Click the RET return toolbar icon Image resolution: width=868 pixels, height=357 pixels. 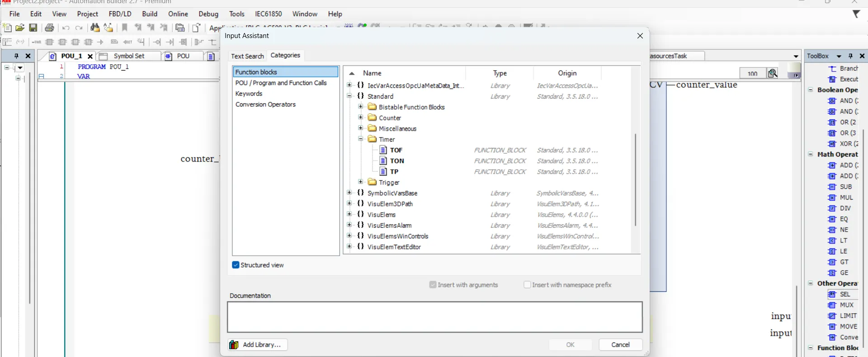point(128,42)
